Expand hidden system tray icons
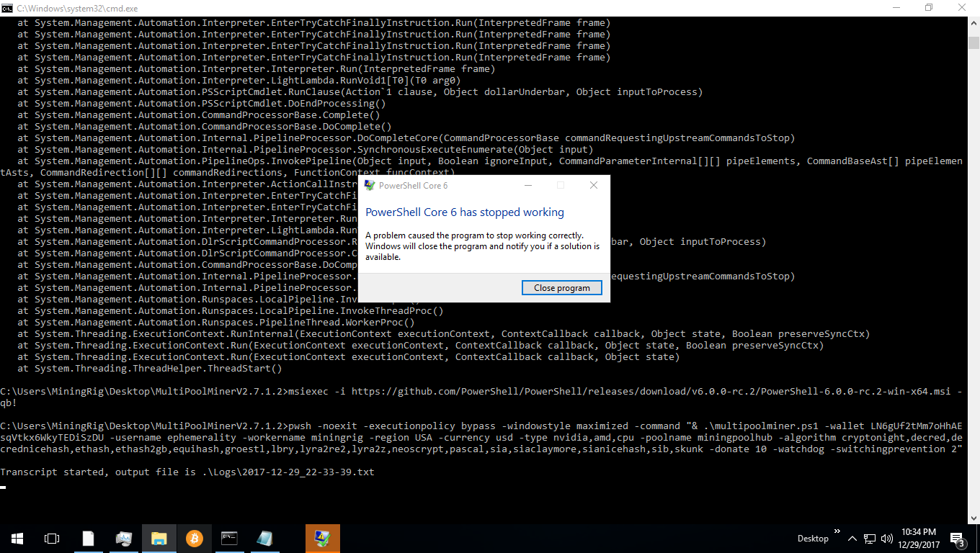Screen dimensions: 980x553 pyautogui.click(x=853, y=539)
